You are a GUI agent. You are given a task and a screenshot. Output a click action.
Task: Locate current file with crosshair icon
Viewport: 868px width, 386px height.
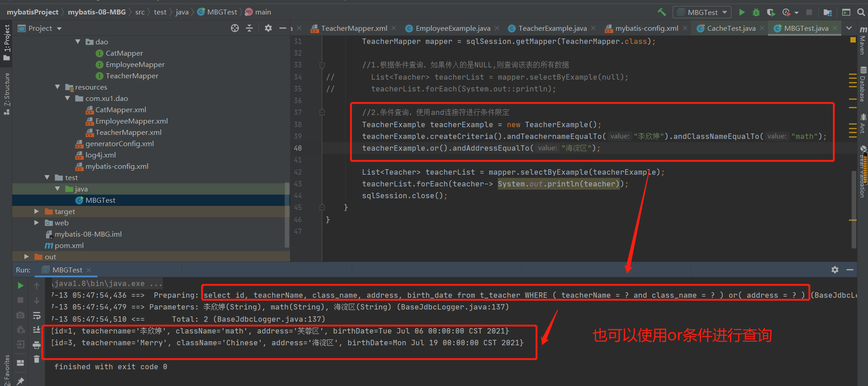click(234, 28)
